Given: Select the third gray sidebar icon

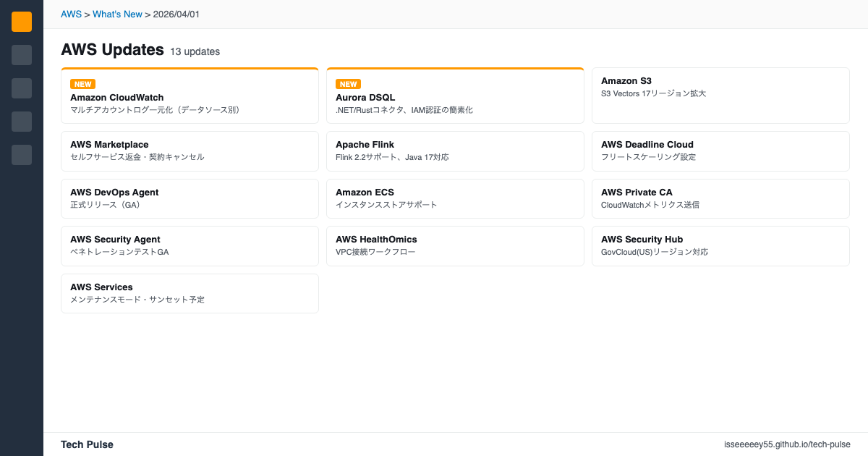Looking at the screenshot, I should (x=22, y=88).
